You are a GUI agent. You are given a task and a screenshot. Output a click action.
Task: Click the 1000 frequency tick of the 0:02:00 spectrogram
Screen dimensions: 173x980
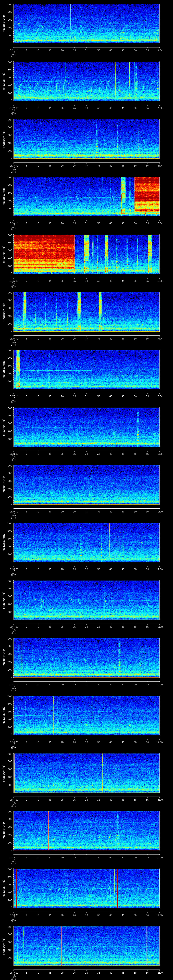pos(9,62)
